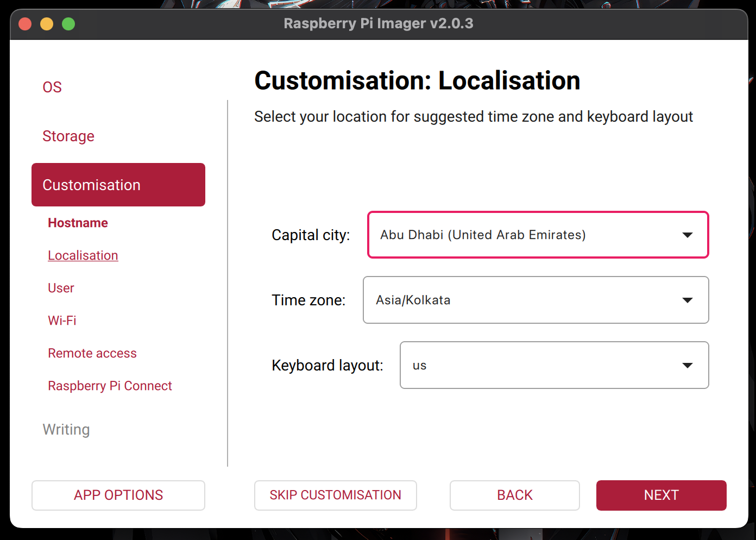
Task: Open the Capital city dropdown
Action: pyautogui.click(x=538, y=235)
